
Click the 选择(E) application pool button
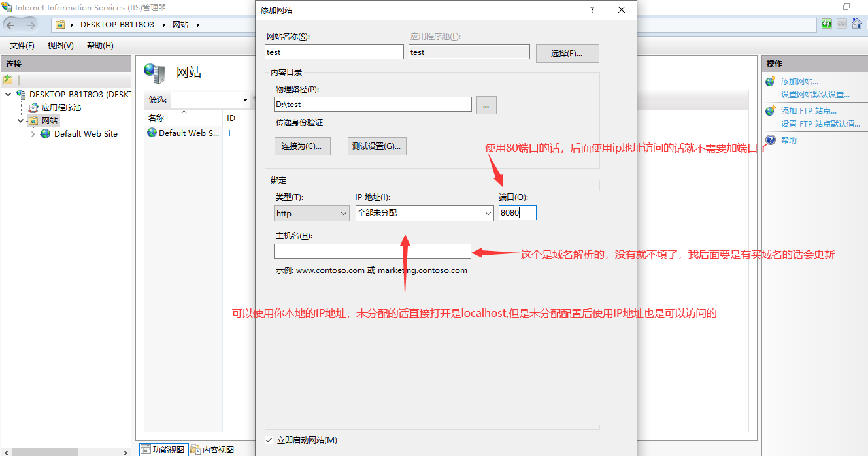(x=567, y=53)
